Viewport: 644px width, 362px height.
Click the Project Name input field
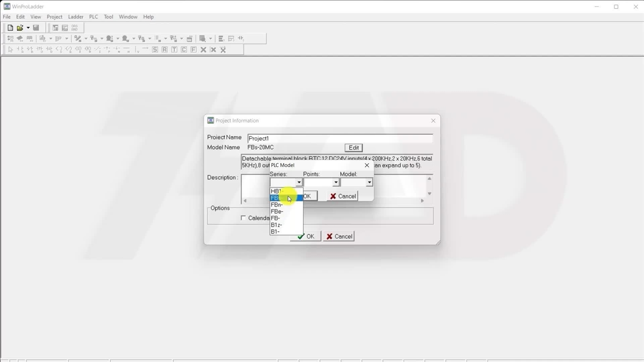point(340,138)
